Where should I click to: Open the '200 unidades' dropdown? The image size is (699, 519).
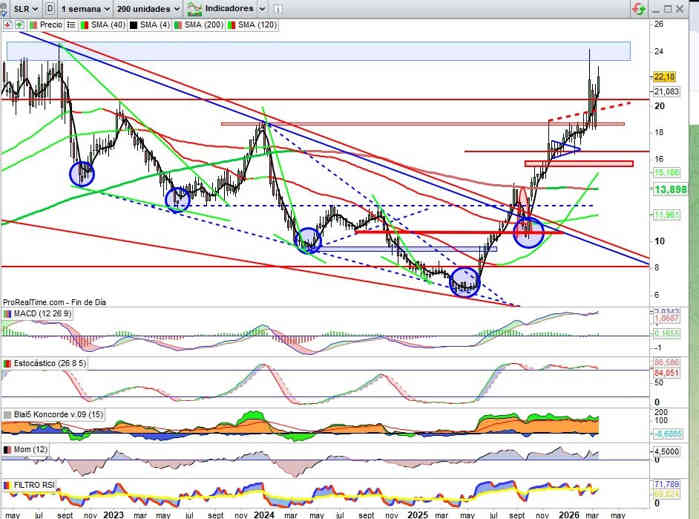click(x=146, y=8)
